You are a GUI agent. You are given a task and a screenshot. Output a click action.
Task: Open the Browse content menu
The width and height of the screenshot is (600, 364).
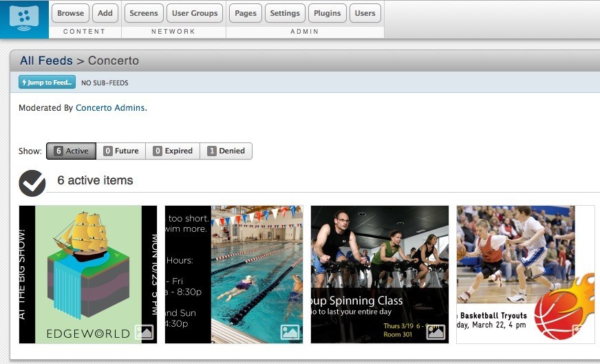(70, 13)
